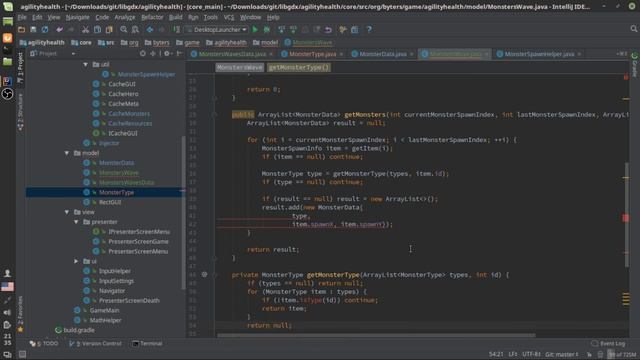Click getMonsterType() editor breadcrumb
This screenshot has height=360, width=640.
(299, 67)
